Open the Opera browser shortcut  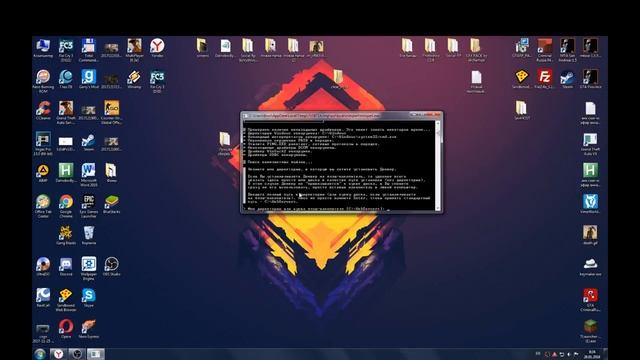click(66, 329)
